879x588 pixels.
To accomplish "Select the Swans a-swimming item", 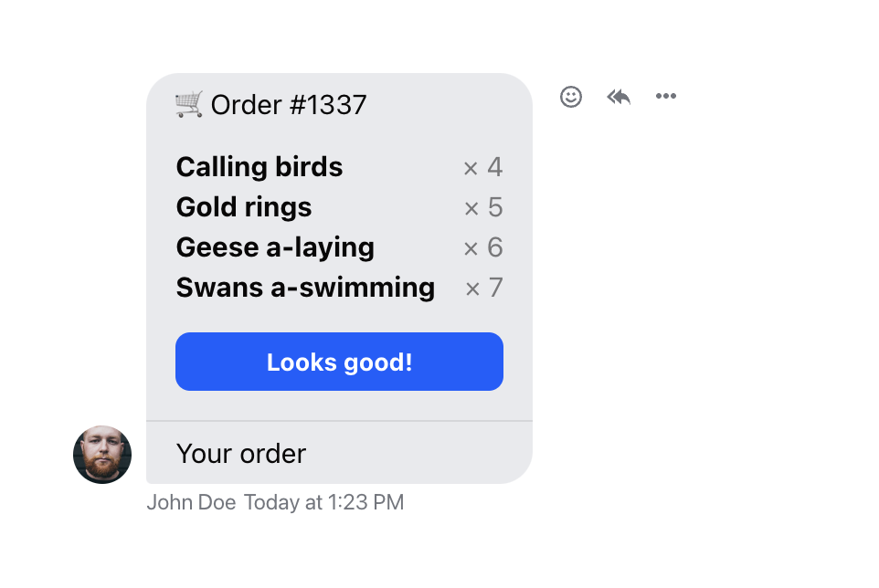I will (305, 288).
